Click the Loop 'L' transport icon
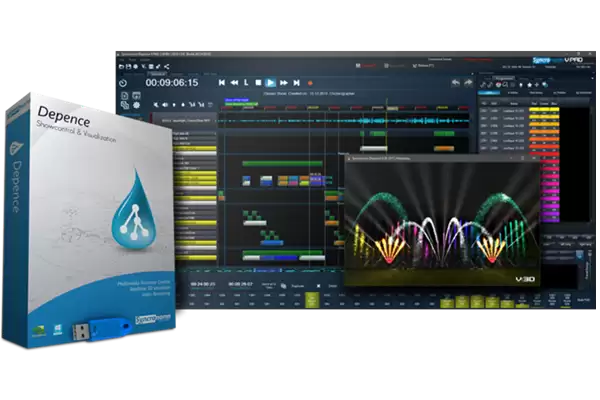 point(246,82)
